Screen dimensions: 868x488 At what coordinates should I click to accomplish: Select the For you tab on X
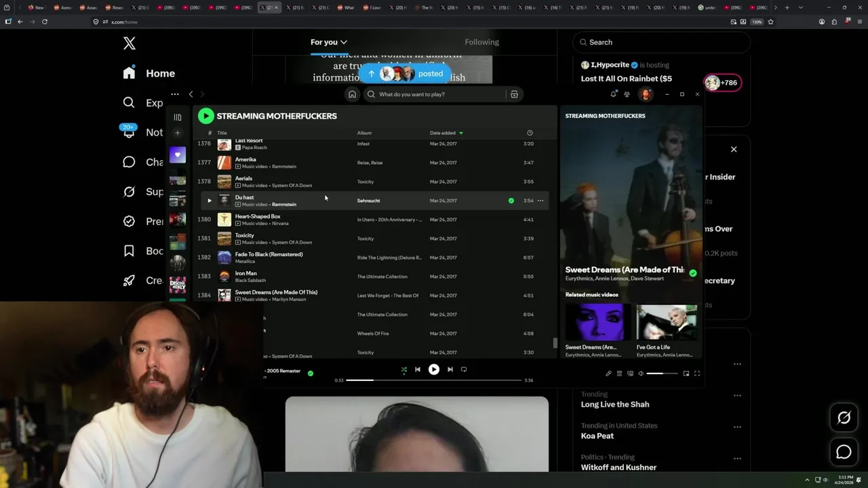point(329,42)
